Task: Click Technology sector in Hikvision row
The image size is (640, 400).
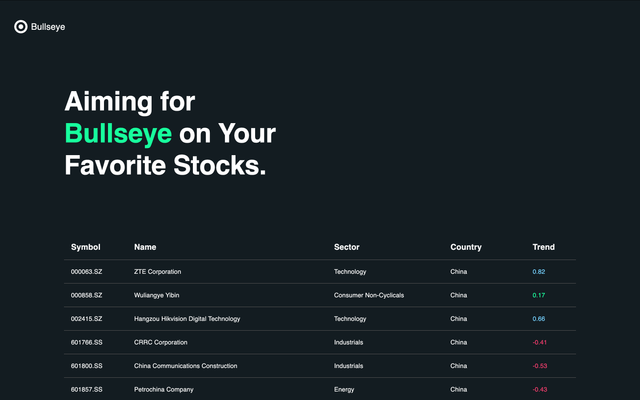Action: tap(350, 319)
